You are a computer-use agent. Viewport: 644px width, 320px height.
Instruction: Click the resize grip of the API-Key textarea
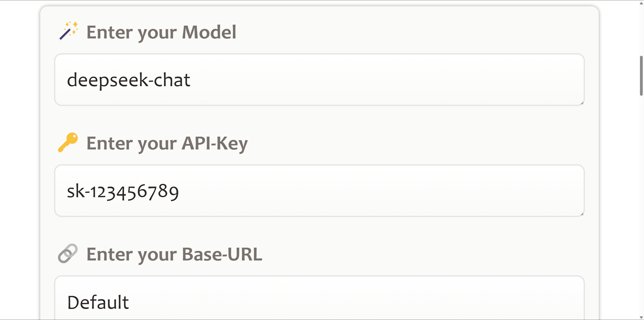pos(582,214)
